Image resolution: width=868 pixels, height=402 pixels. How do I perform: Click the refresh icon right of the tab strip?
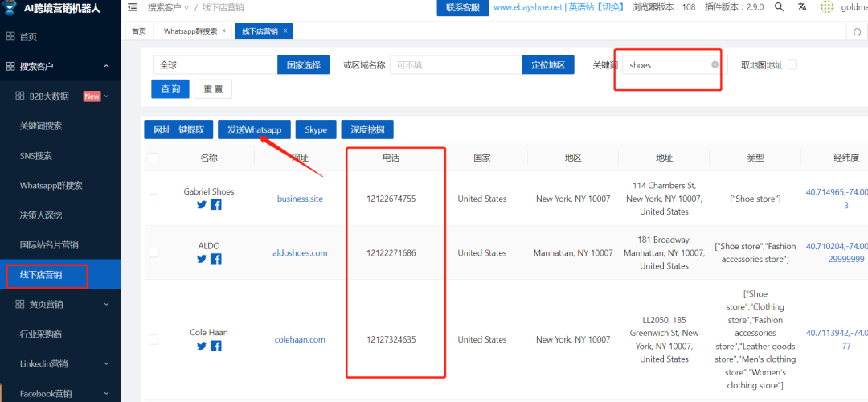pyautogui.click(x=857, y=31)
